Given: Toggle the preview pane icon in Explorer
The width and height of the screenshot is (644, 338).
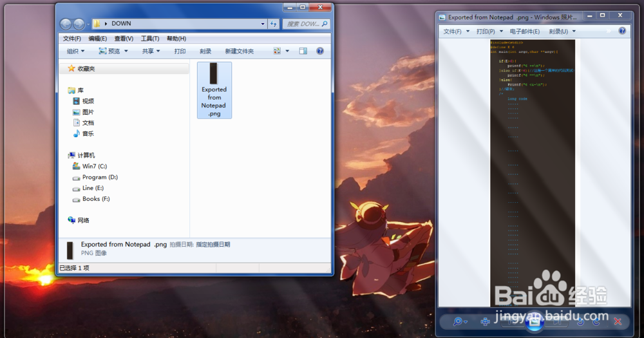Looking at the screenshot, I should tap(303, 51).
